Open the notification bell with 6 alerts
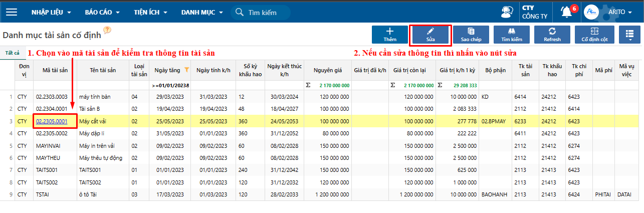The height and width of the screenshot is (213, 644). pos(567,12)
